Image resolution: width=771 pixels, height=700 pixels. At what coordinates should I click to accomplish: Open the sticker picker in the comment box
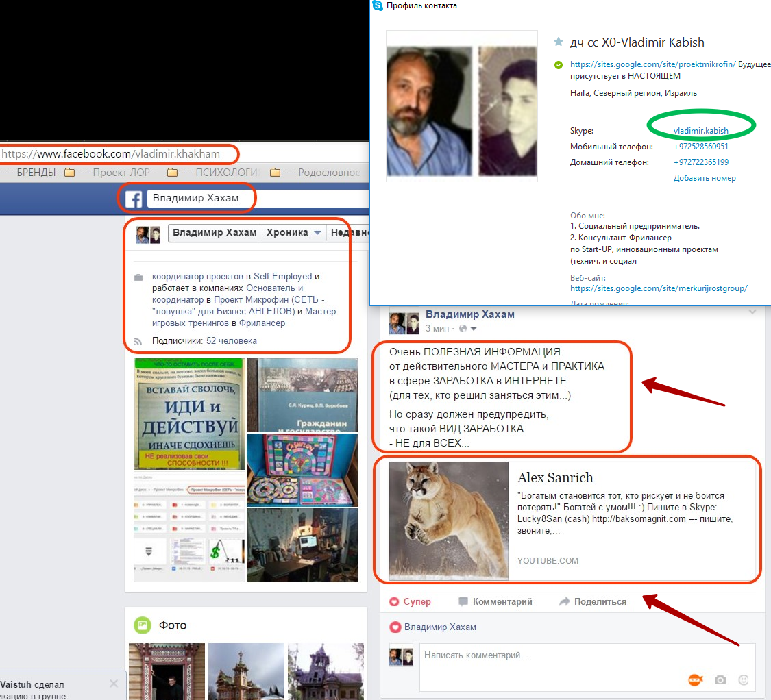(696, 680)
